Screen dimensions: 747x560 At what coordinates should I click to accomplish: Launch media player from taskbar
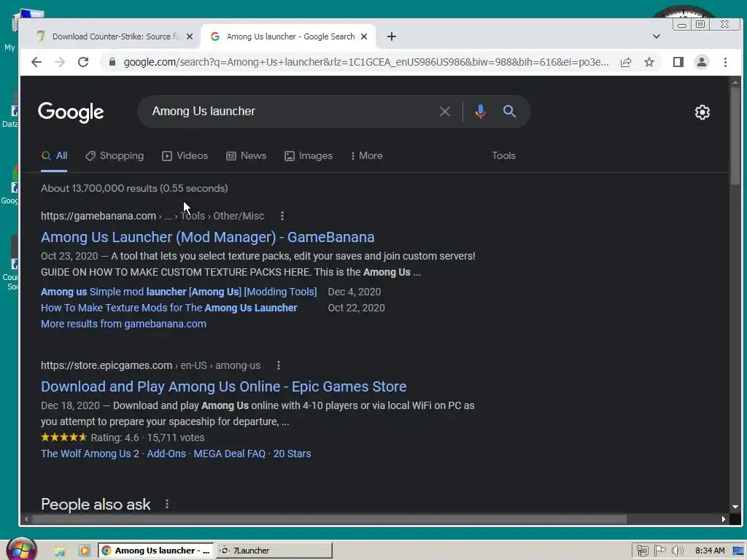(x=85, y=551)
